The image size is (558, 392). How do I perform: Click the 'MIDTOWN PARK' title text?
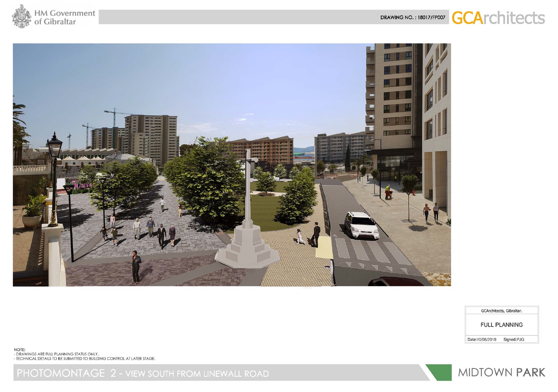coord(502,373)
